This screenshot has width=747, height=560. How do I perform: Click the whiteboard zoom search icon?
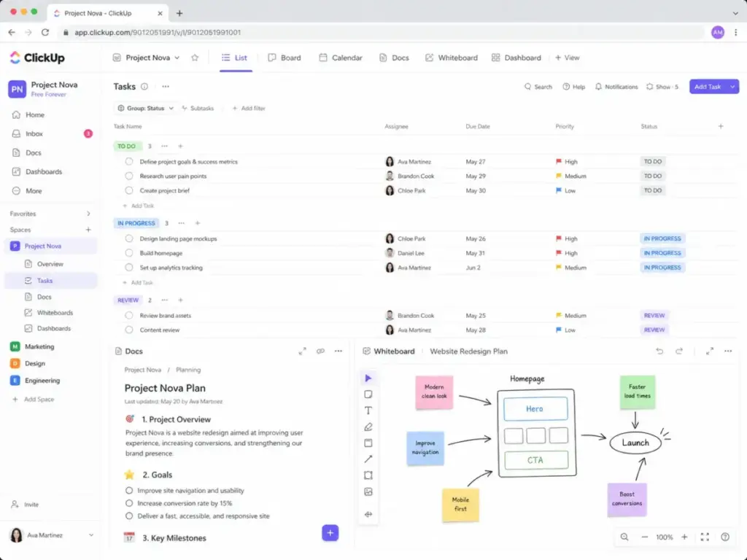624,537
